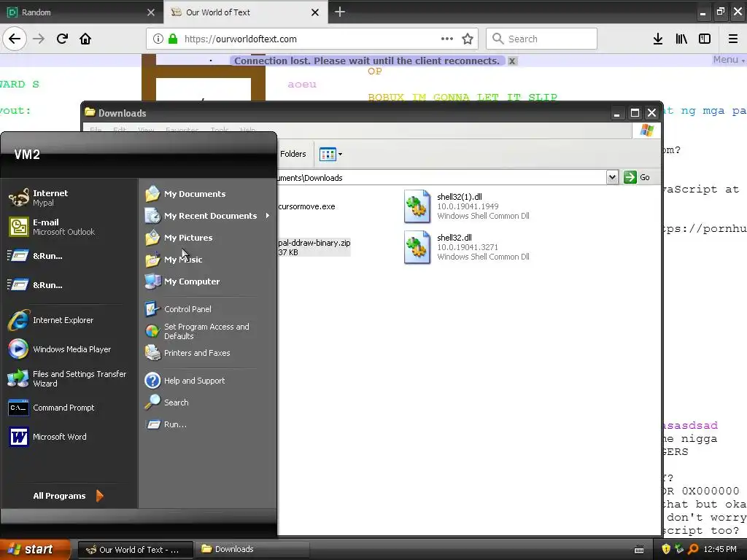Expand My Recent Documents submenu
Screen dimensions: 747x560
click(208, 216)
